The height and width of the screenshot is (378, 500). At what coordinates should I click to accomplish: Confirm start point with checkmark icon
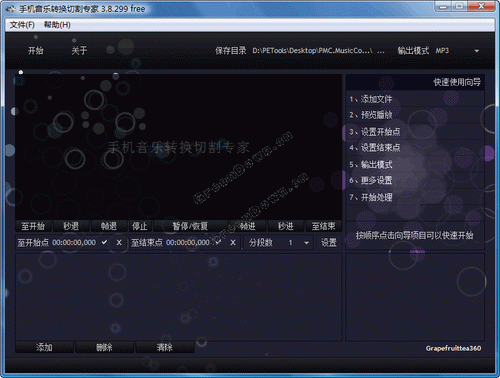pos(104,242)
